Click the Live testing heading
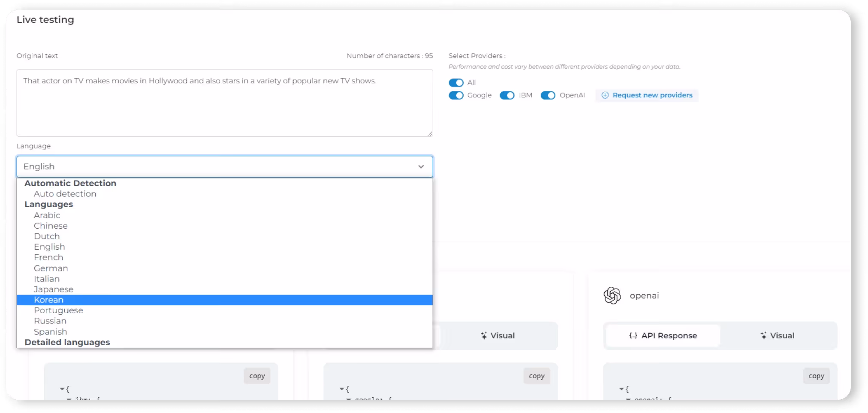 point(45,20)
